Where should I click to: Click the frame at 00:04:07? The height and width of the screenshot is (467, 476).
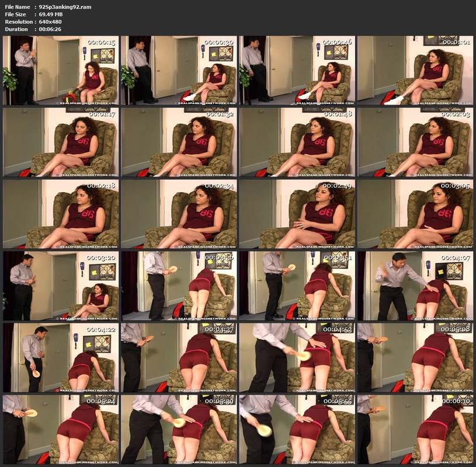coord(415,286)
